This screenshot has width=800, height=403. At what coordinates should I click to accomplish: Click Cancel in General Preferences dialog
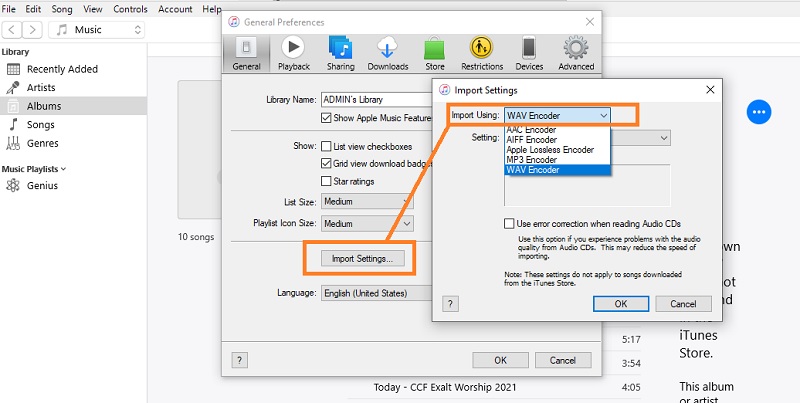click(563, 360)
